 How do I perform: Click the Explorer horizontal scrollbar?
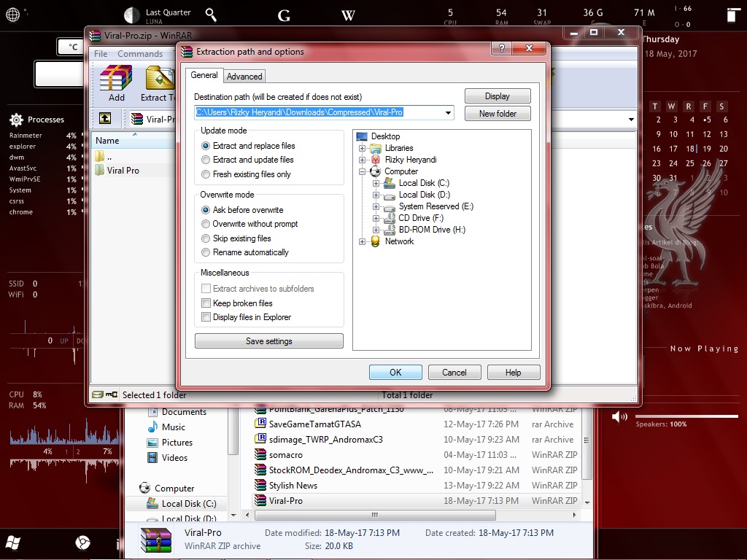pyautogui.click(x=375, y=515)
